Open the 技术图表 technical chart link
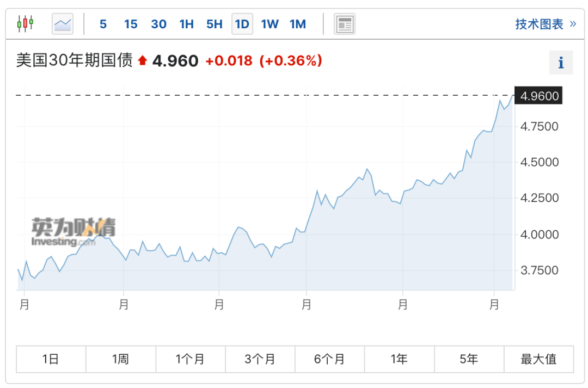Screen dimensions: 588x388 [x=545, y=24]
